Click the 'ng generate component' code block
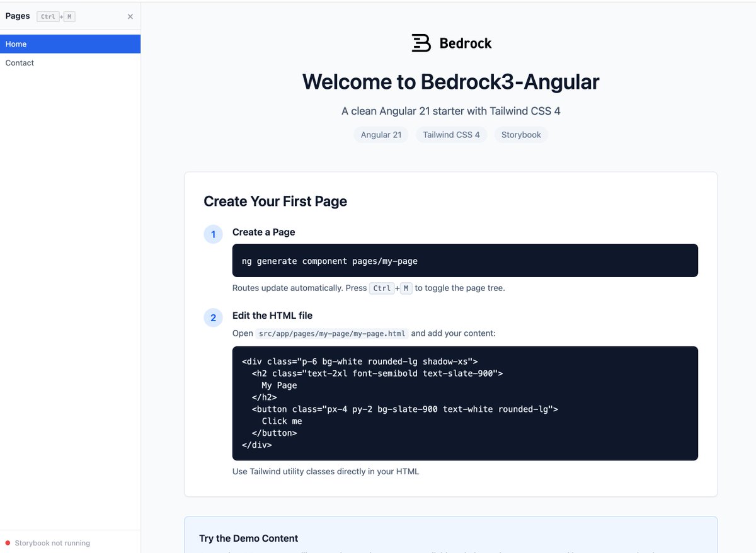The image size is (756, 553). (465, 260)
